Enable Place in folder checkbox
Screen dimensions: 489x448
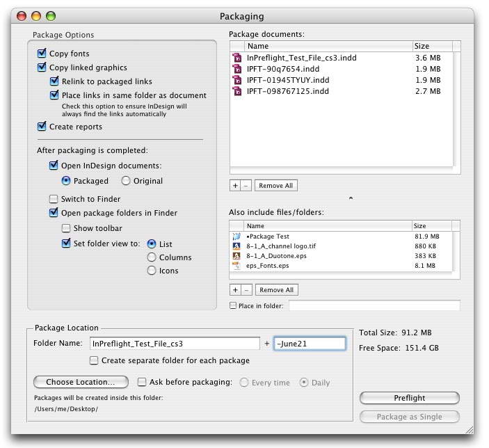click(x=233, y=305)
